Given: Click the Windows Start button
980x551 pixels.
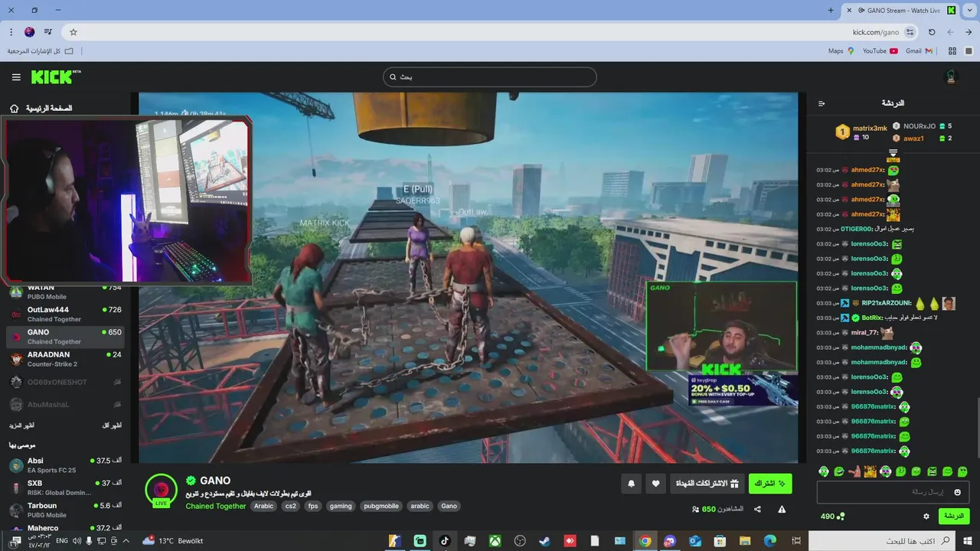Looking at the screenshot, I should [967, 541].
